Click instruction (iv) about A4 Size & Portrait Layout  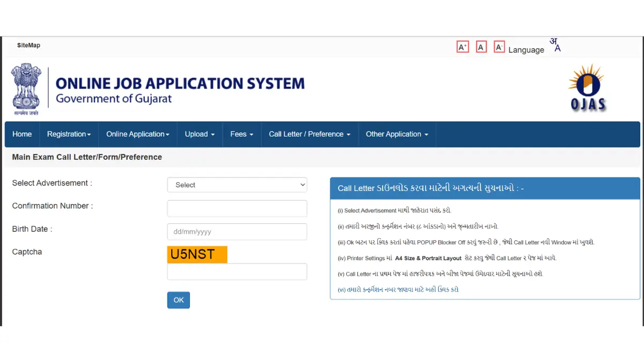click(x=447, y=258)
